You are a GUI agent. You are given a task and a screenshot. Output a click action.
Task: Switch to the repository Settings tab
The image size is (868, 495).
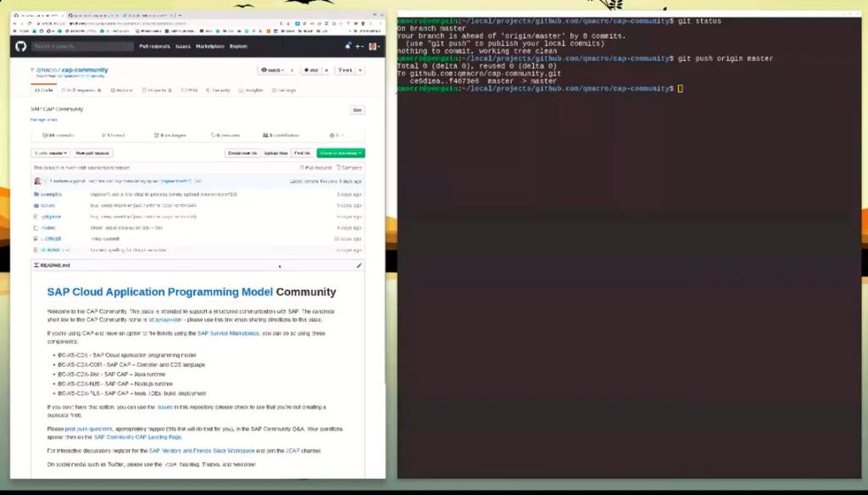click(284, 90)
